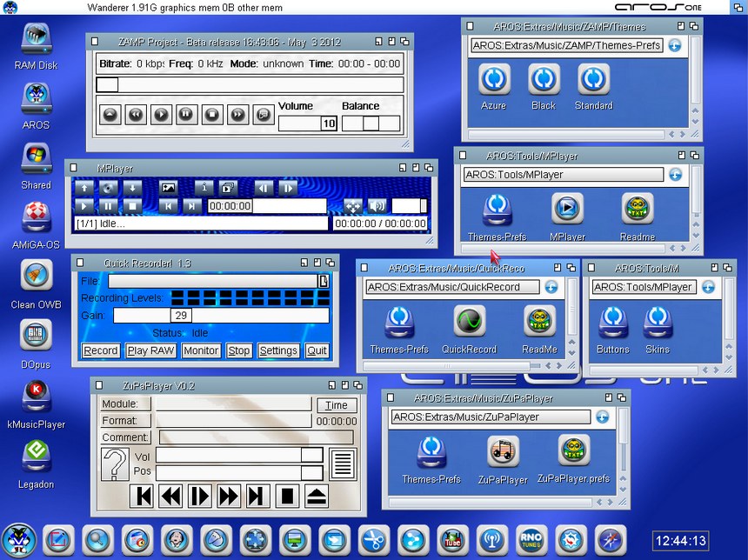Click the MPlayer info icon

click(204, 187)
